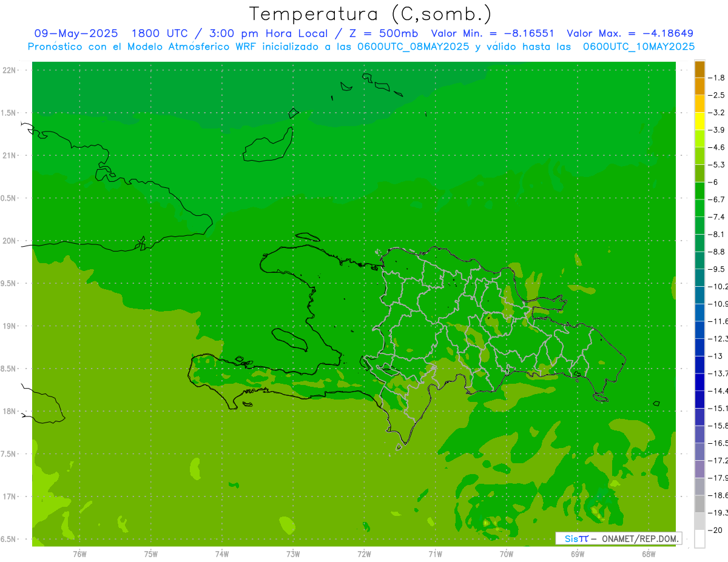Click the "-5.3" colorbar label
Image resolution: width=728 pixels, height=562 pixels.
pos(716,165)
